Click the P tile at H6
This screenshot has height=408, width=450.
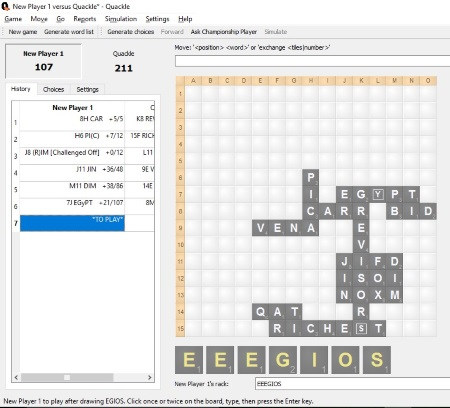(x=311, y=177)
